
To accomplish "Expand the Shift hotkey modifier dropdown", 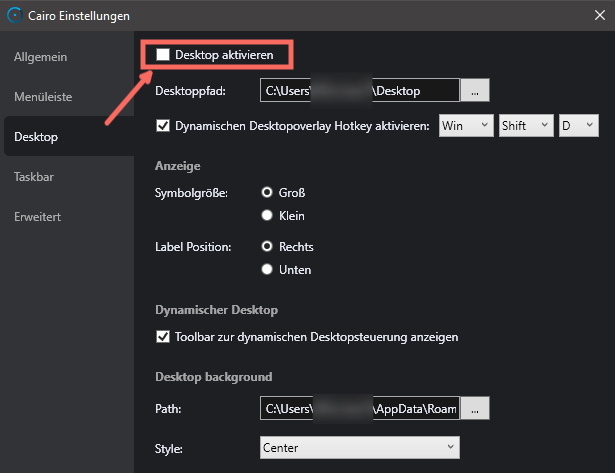I will pyautogui.click(x=526, y=126).
